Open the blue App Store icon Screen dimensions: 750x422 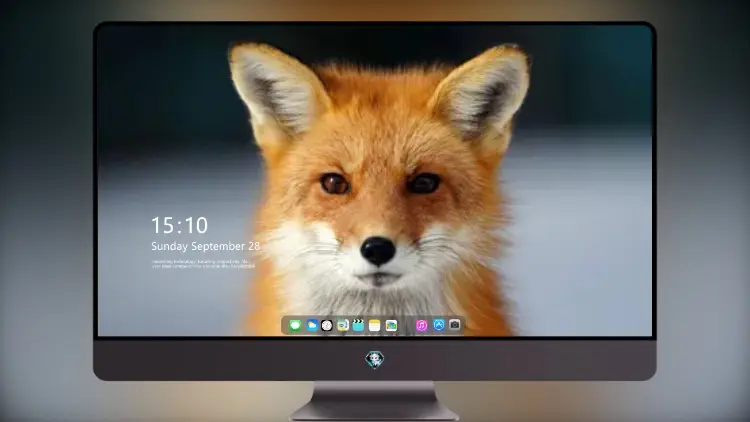pos(439,325)
